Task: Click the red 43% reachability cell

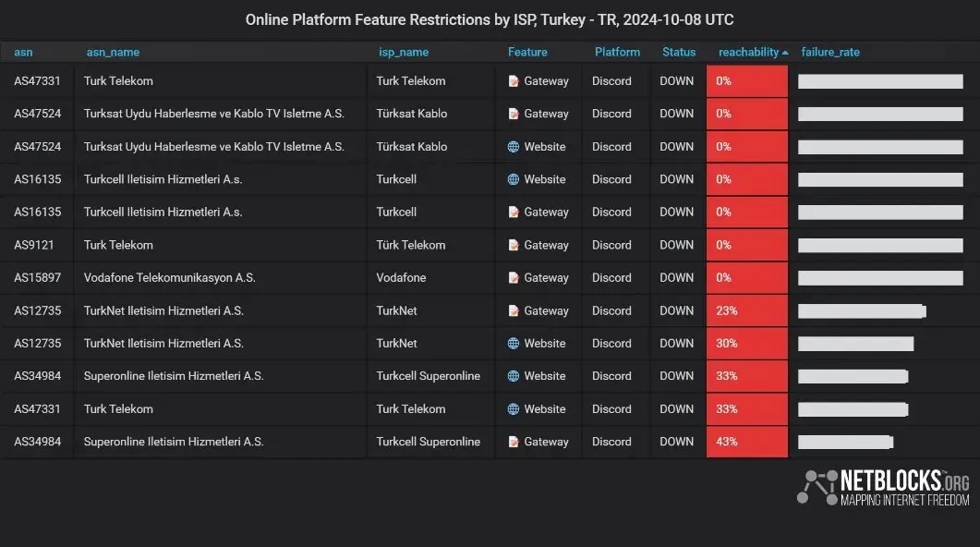Action: [x=746, y=442]
